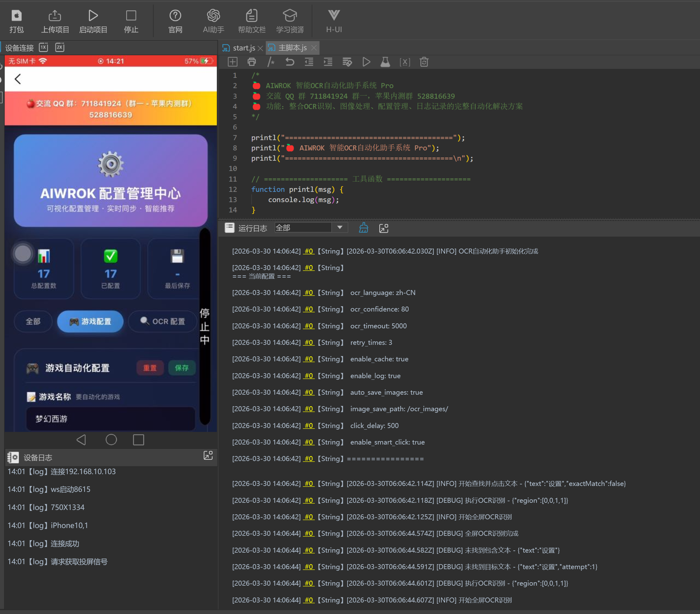Click the trash icon in editor toolbar
700x614 pixels.
(424, 62)
